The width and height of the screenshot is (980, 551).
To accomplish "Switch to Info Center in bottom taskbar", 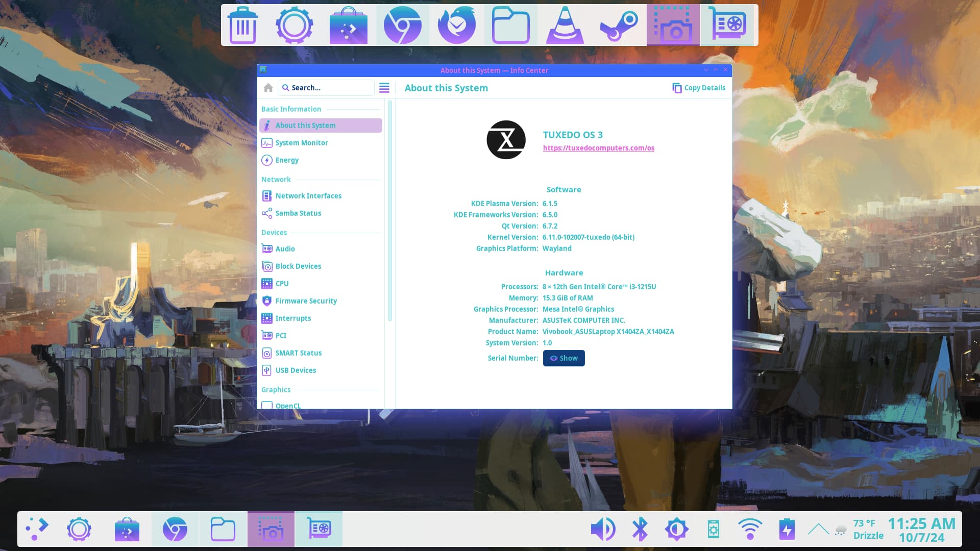I will [319, 529].
